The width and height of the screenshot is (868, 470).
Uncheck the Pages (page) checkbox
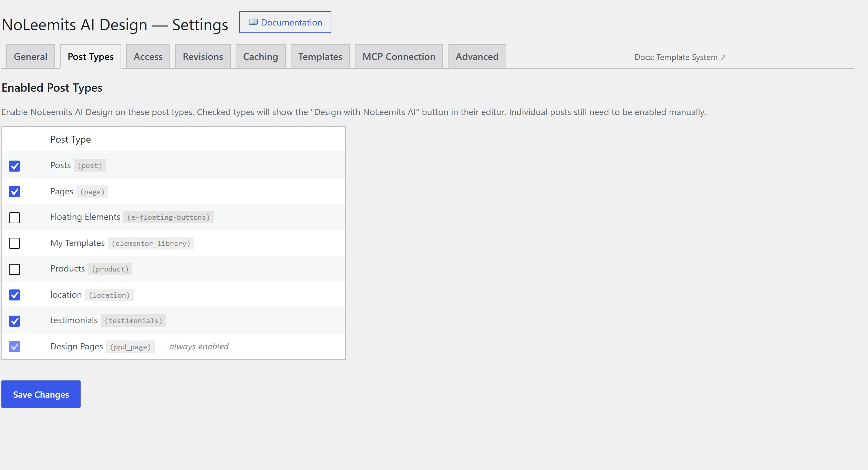pos(14,192)
